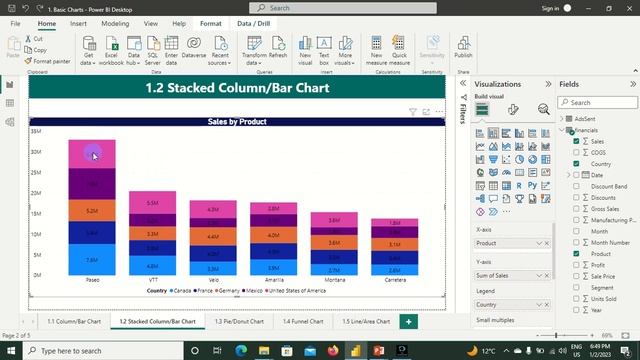This screenshot has height=360, width=640.
Task: Select the stacked bar chart visual
Action: click(480, 133)
